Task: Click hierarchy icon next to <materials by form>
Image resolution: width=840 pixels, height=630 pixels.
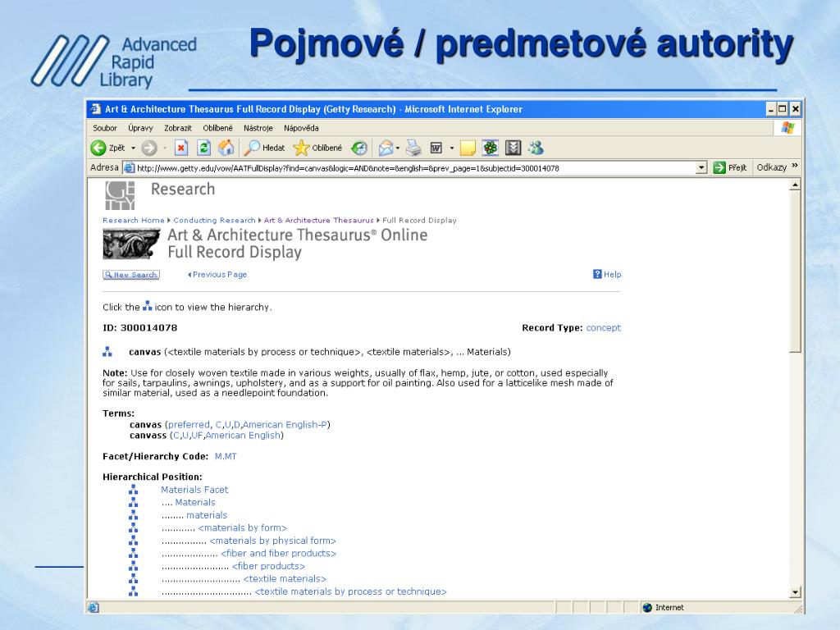Action: click(x=134, y=527)
